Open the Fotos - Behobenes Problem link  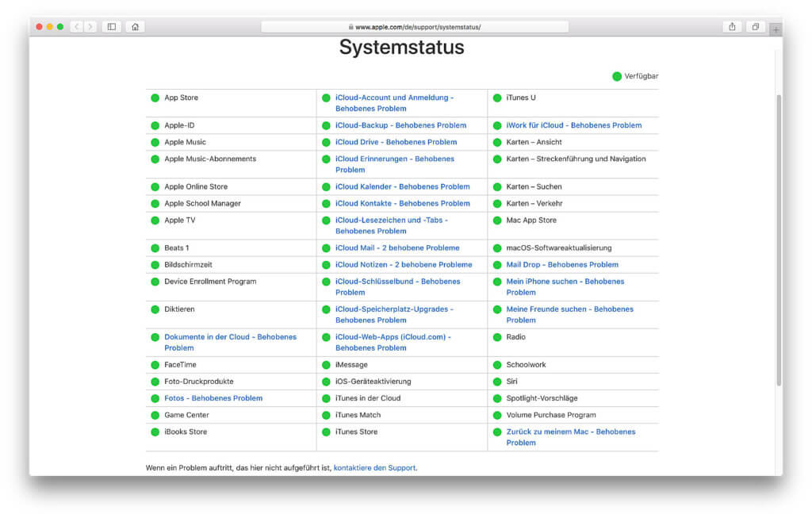[214, 397]
